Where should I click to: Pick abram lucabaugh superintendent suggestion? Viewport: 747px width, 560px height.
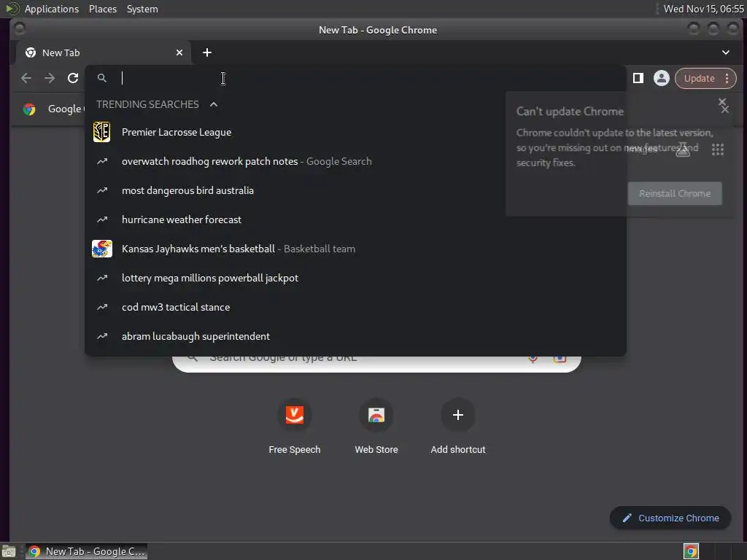(355, 336)
